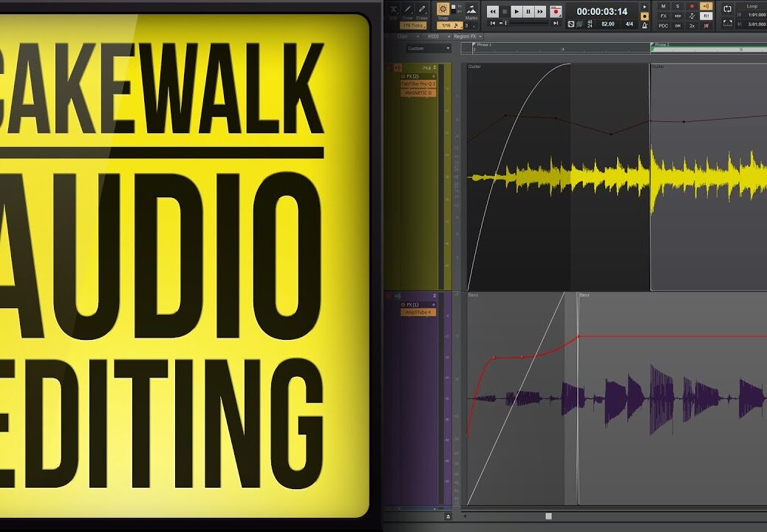
Task: Open the MIDI menu
Action: click(x=435, y=36)
